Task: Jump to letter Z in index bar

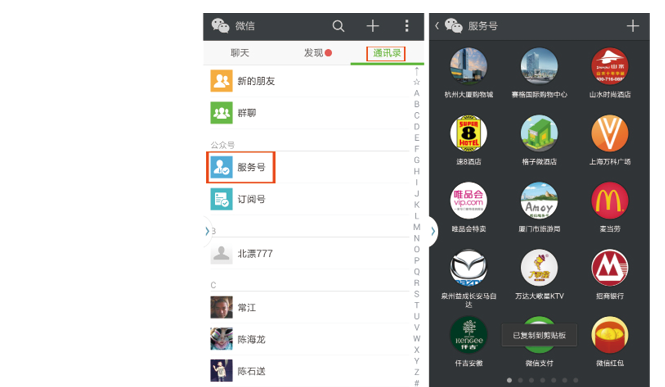Action: click(416, 372)
